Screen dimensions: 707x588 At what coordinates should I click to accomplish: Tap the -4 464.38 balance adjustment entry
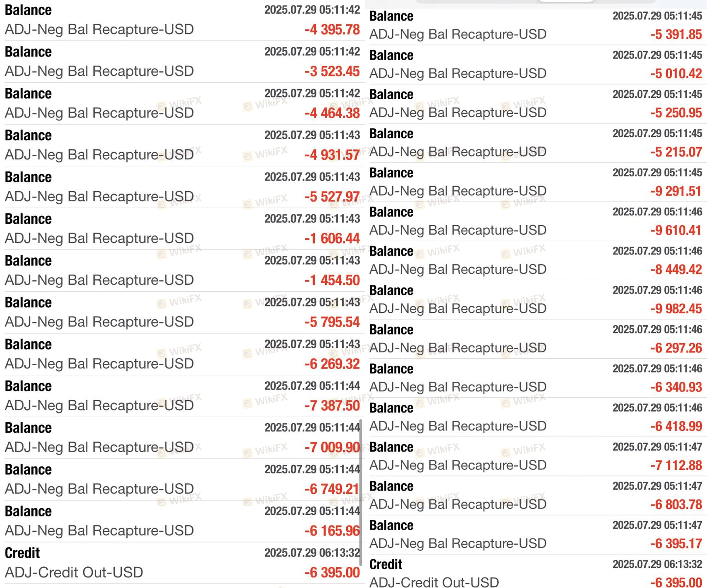(182, 104)
